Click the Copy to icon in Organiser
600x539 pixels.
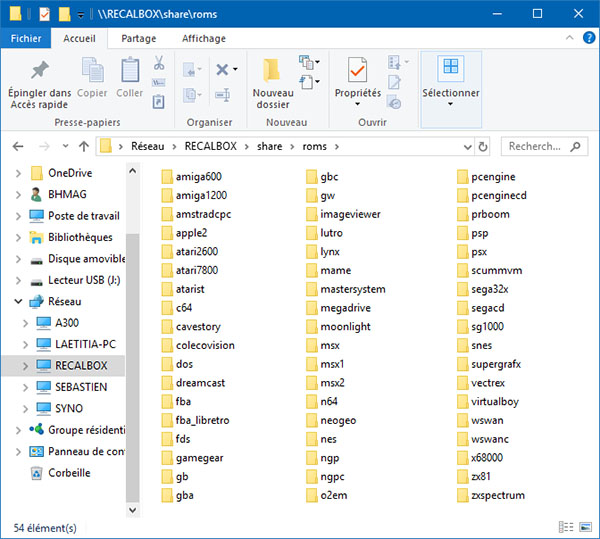(x=190, y=95)
